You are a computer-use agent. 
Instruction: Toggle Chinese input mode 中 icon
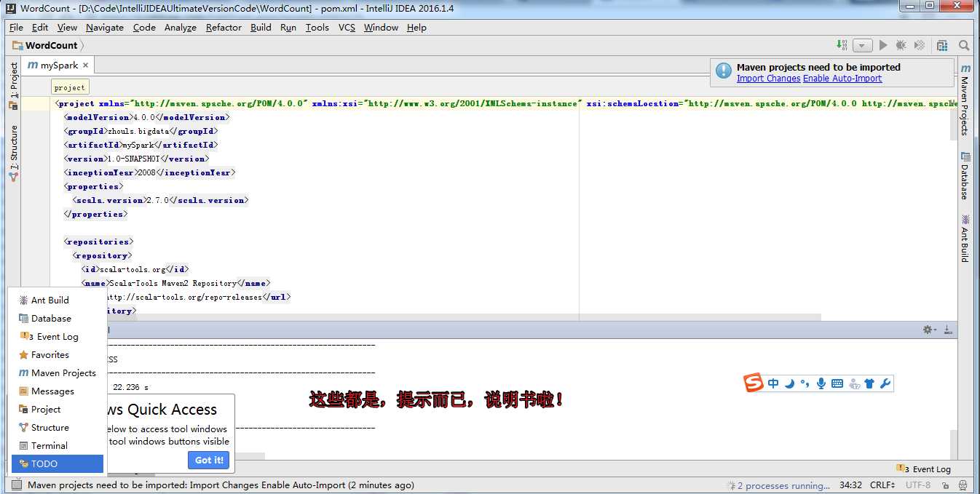(773, 383)
